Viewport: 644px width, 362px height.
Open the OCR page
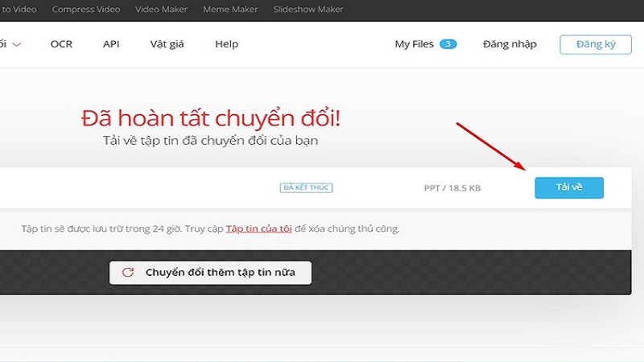point(61,44)
